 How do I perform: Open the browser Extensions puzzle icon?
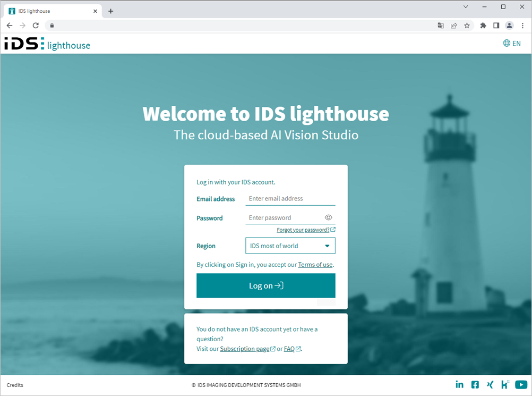pyautogui.click(x=483, y=26)
